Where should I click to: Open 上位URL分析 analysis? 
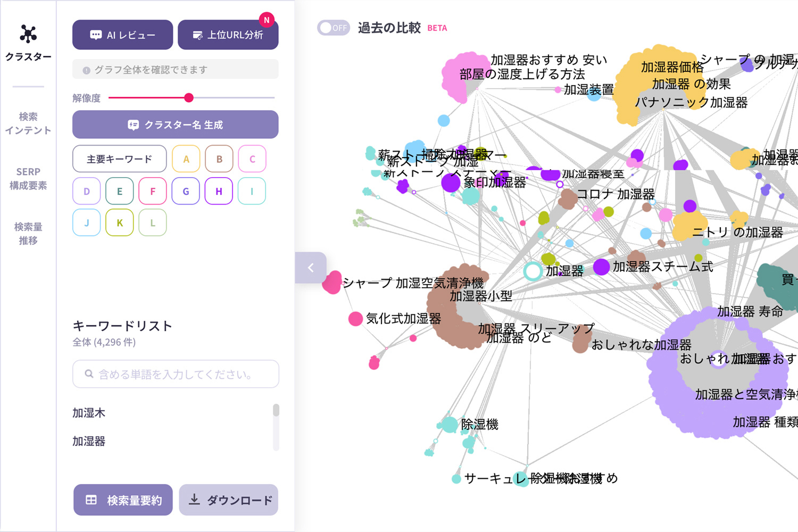tap(228, 35)
